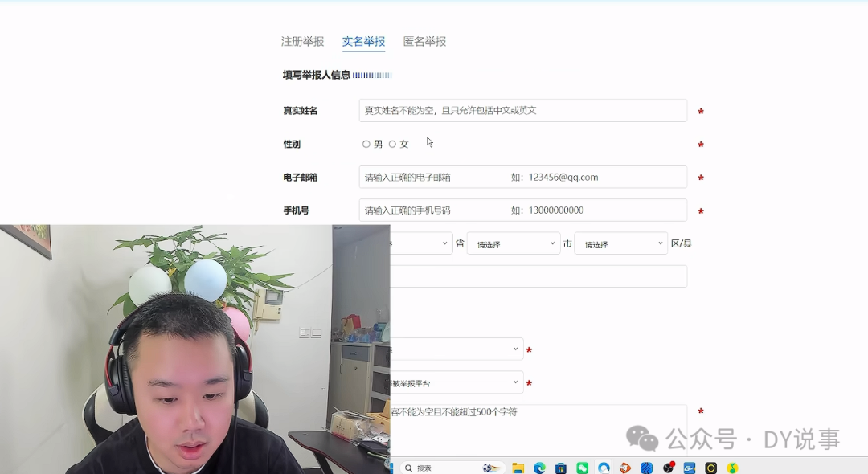
Task: Click the 电子邮箱 field label
Action: click(300, 177)
